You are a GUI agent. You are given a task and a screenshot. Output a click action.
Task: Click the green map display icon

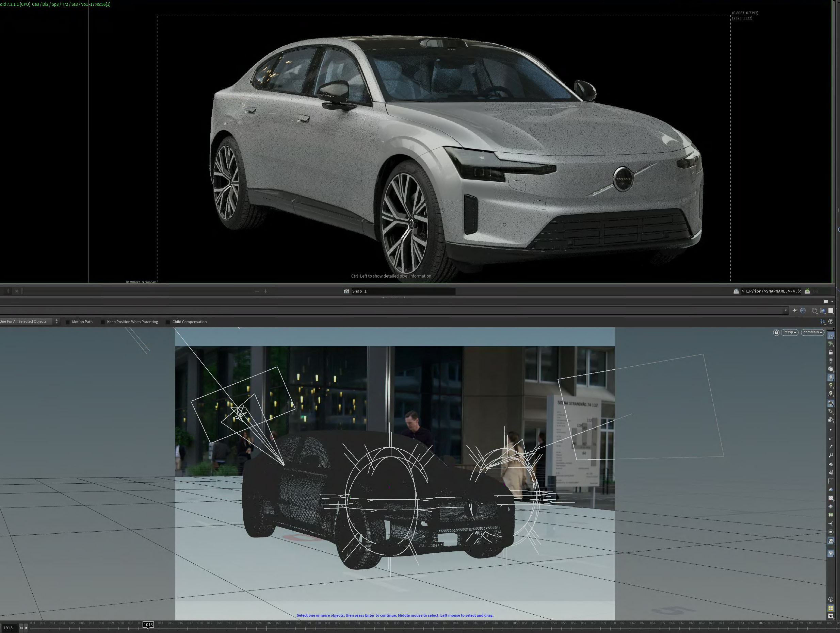(x=830, y=515)
